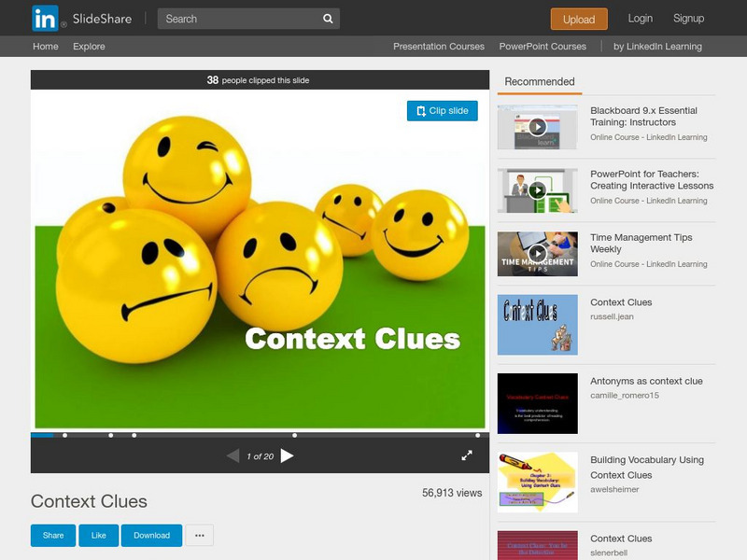Go to next slide arrow
The height and width of the screenshot is (560, 747).
[x=287, y=455]
